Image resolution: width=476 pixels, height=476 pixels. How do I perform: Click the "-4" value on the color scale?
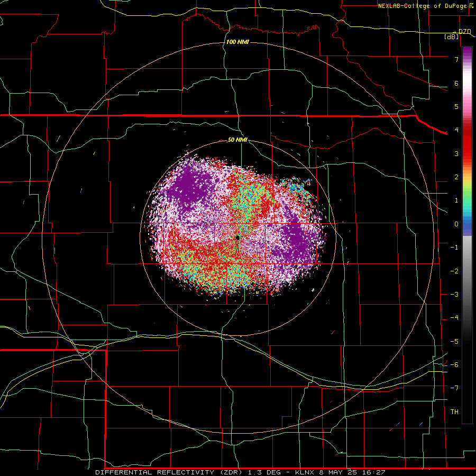point(454,318)
